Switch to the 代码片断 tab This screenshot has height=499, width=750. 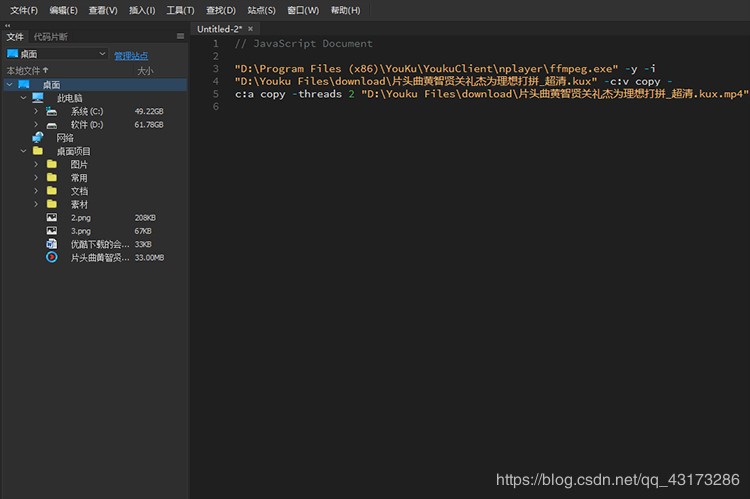point(51,37)
